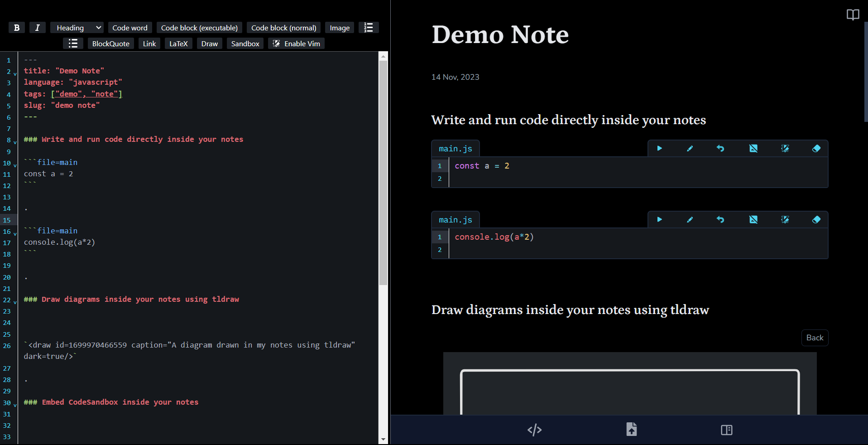868x445 pixels.
Task: Collapse the fold arrow at line 2
Action: [15, 73]
